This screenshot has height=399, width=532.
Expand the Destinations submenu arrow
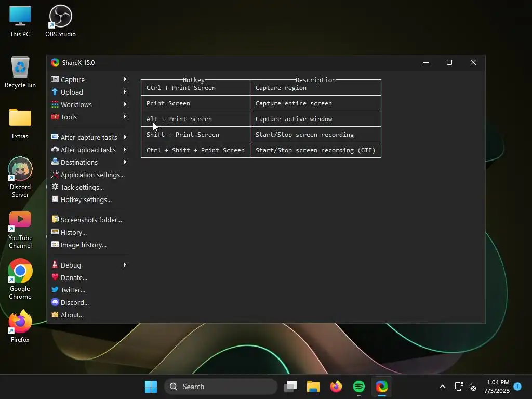(125, 162)
